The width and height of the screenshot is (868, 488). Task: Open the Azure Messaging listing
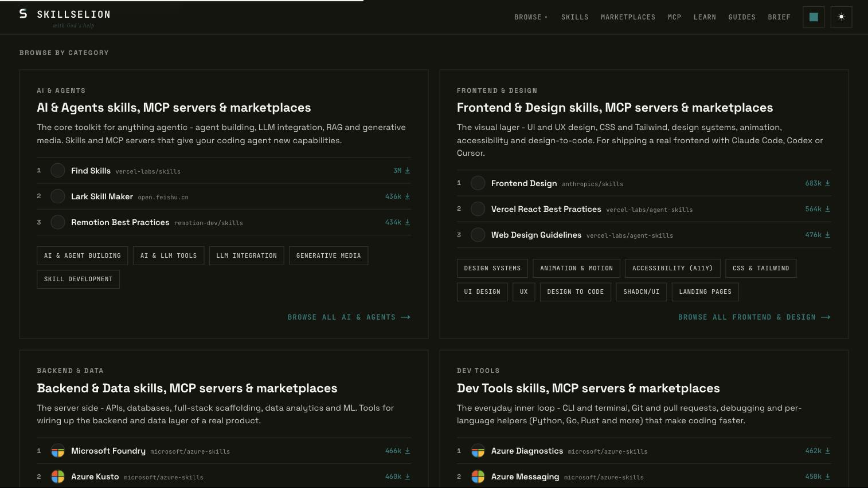click(644, 477)
